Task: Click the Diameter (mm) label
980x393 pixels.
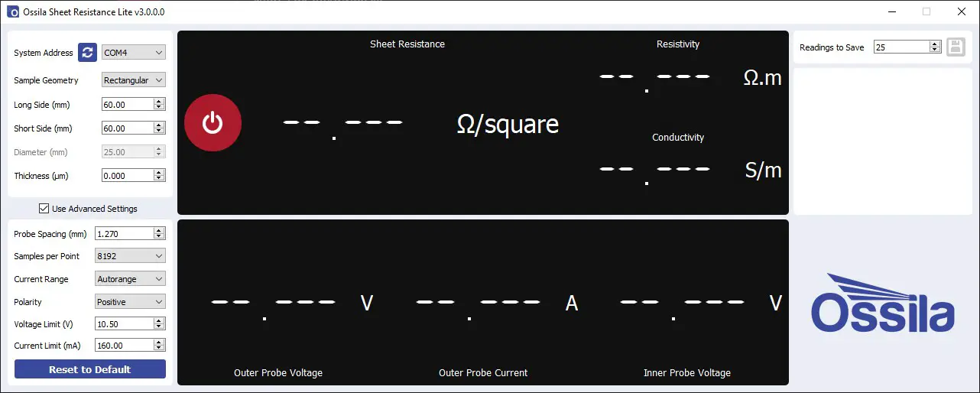Action: (41, 152)
